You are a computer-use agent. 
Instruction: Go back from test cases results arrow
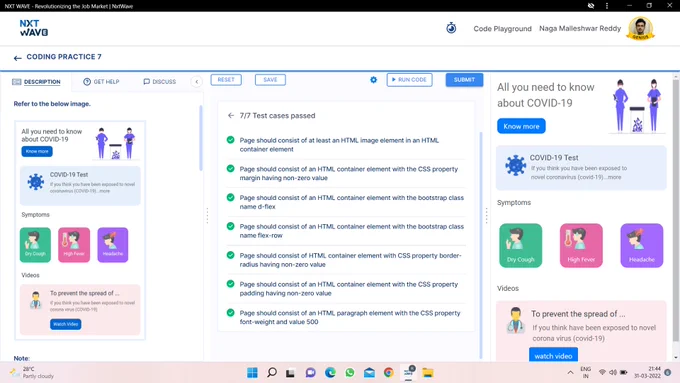(x=231, y=115)
